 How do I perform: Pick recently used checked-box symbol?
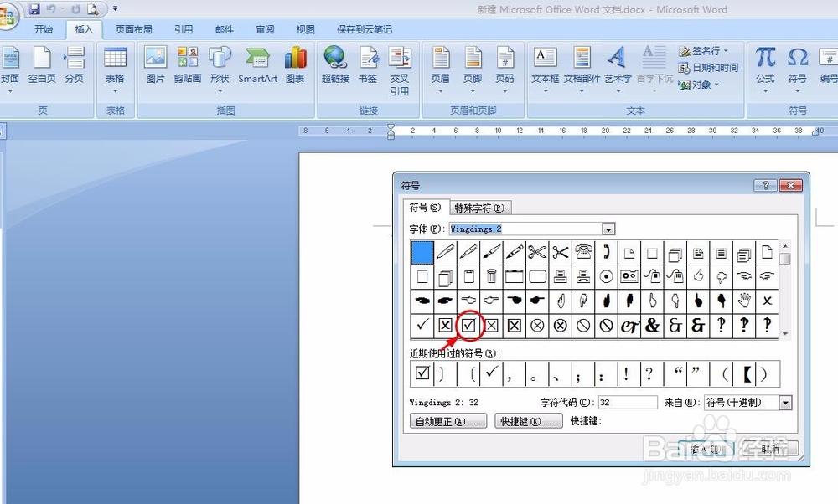422,373
